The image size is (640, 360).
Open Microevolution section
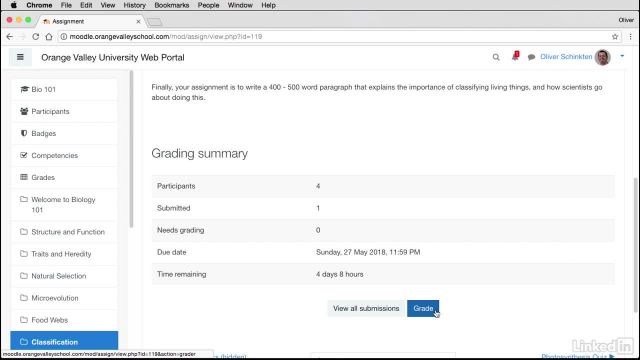(64, 298)
